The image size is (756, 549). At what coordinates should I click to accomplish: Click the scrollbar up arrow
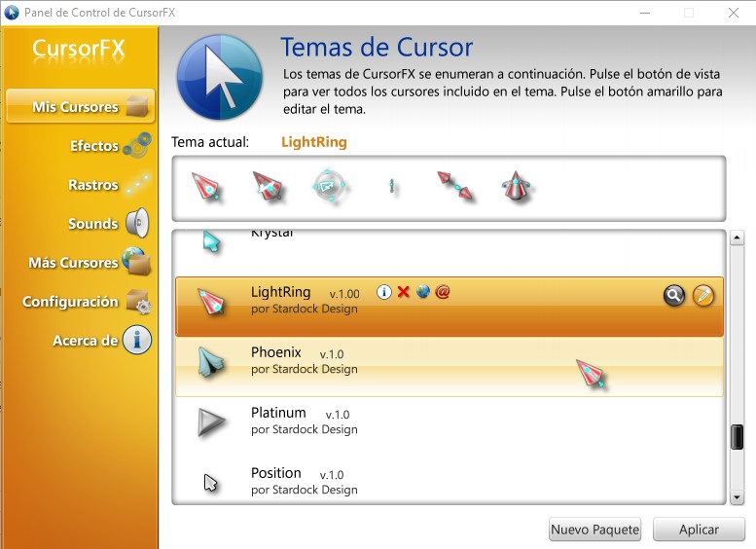tap(737, 238)
